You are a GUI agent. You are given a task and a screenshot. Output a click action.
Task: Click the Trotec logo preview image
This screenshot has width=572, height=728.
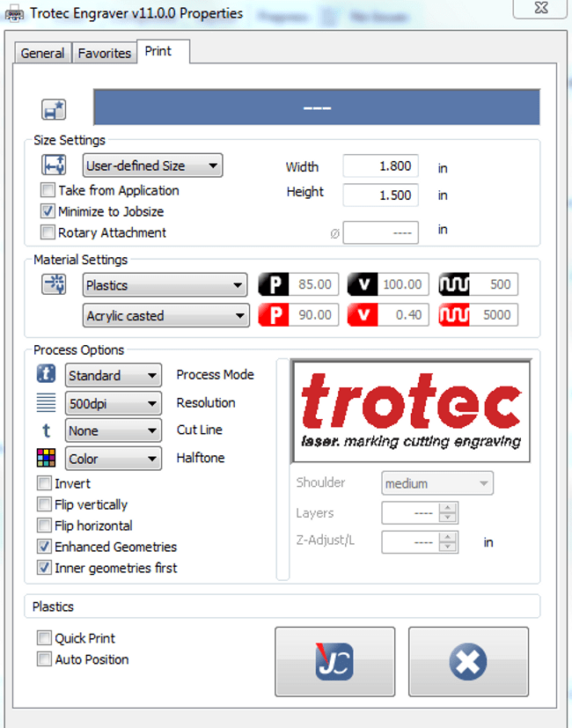click(x=411, y=411)
